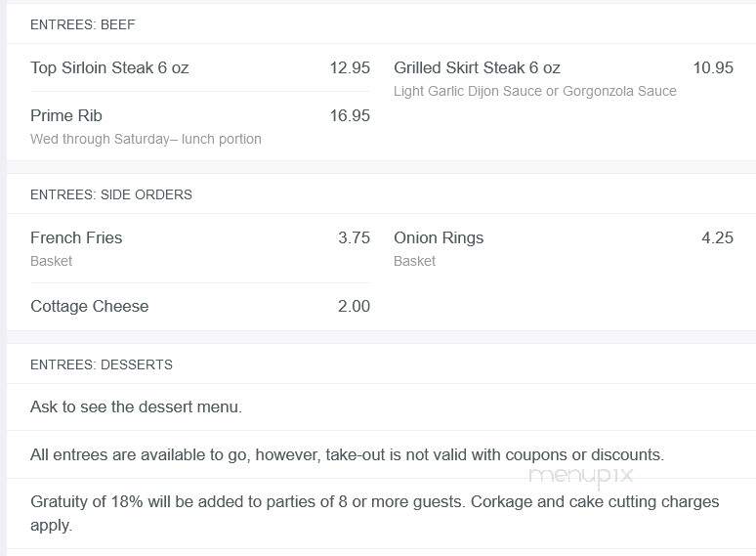756x556 pixels.
Task: Click the Light Garlic Dijon Sauce description
Action: pyautogui.click(x=535, y=91)
